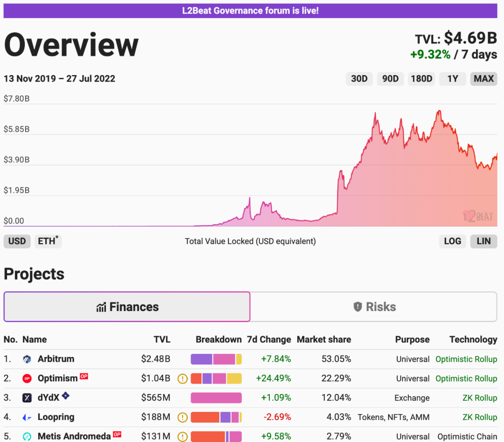The height and width of the screenshot is (442, 504).
Task: Open the Risks tab
Action: tap(374, 307)
